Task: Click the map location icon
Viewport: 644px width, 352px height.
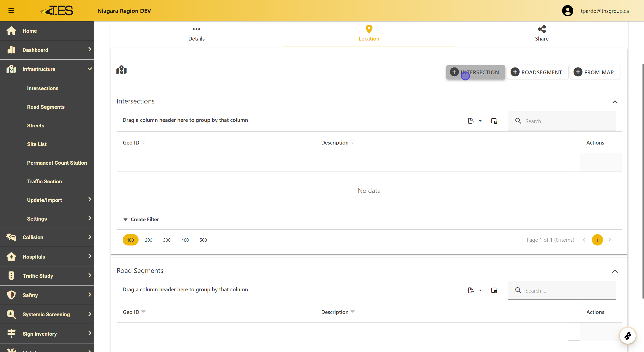Action: (121, 70)
